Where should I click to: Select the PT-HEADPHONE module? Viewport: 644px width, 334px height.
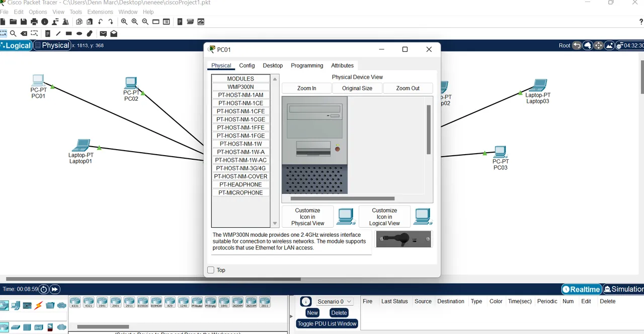click(240, 184)
